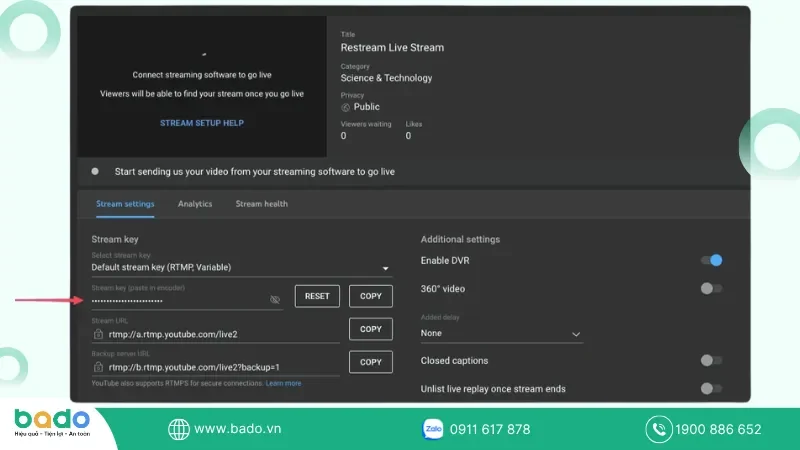The image size is (800, 450).
Task: Copy the Stream URL
Action: pyautogui.click(x=371, y=329)
